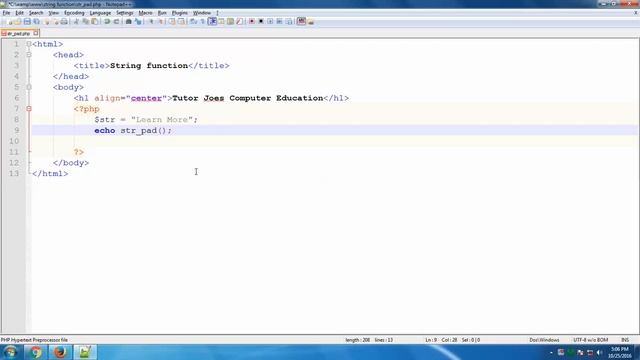This screenshot has height=360, width=640.
Task: Click the Stop Recording macro icon
Action: point(261,21)
